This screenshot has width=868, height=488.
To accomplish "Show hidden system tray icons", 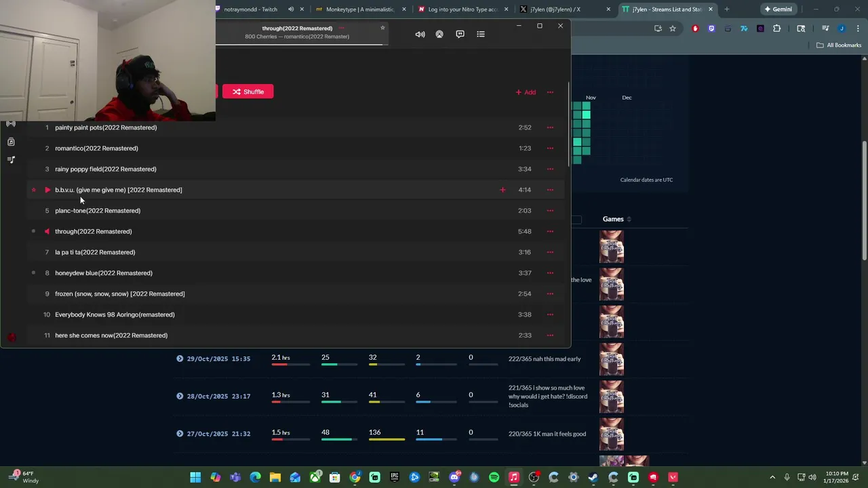I will click(x=772, y=477).
